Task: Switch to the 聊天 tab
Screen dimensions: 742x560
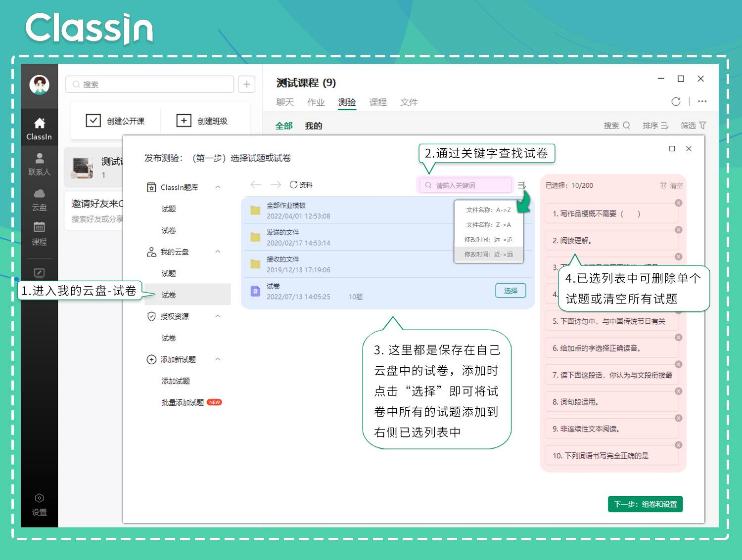Action: pyautogui.click(x=285, y=102)
